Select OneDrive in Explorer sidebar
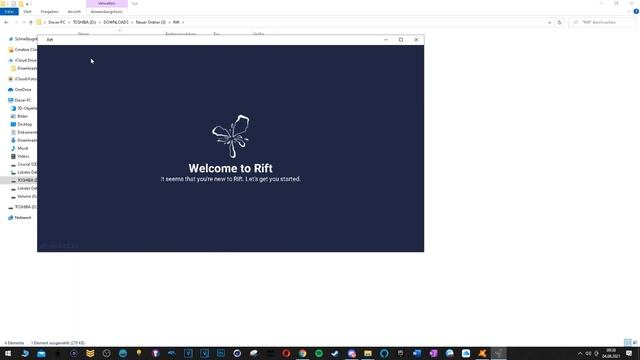 (20, 89)
